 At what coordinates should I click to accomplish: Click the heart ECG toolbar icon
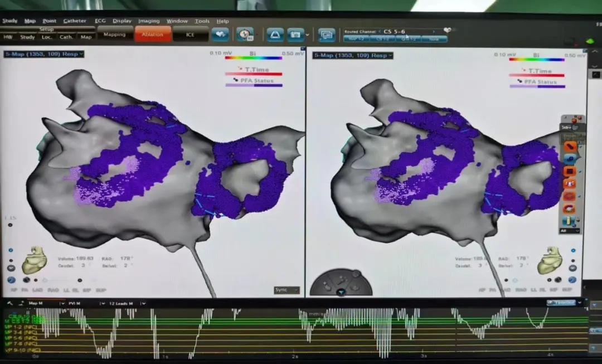(220, 35)
